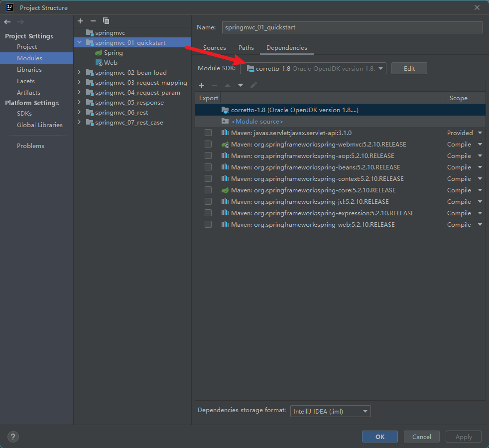Viewport: 489px width, 448px height.
Task: Toggle export checkbox for spring-context
Action: point(208,178)
